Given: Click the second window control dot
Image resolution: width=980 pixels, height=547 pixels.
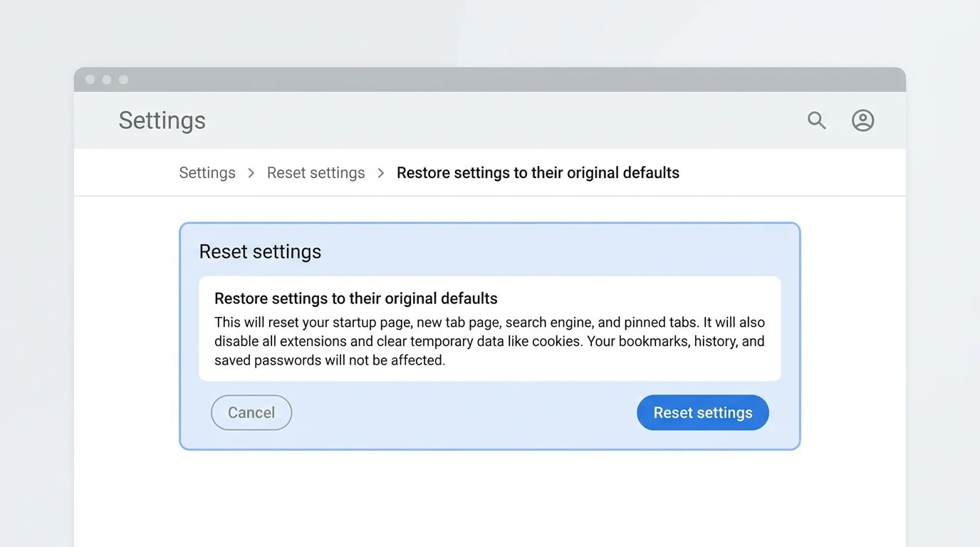Looking at the screenshot, I should (x=107, y=80).
